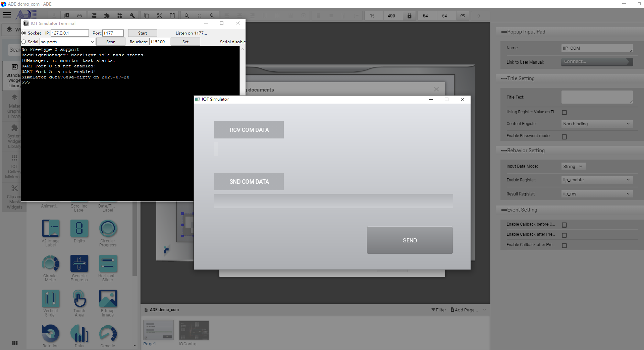Choose the Touch Area widget

(79, 298)
